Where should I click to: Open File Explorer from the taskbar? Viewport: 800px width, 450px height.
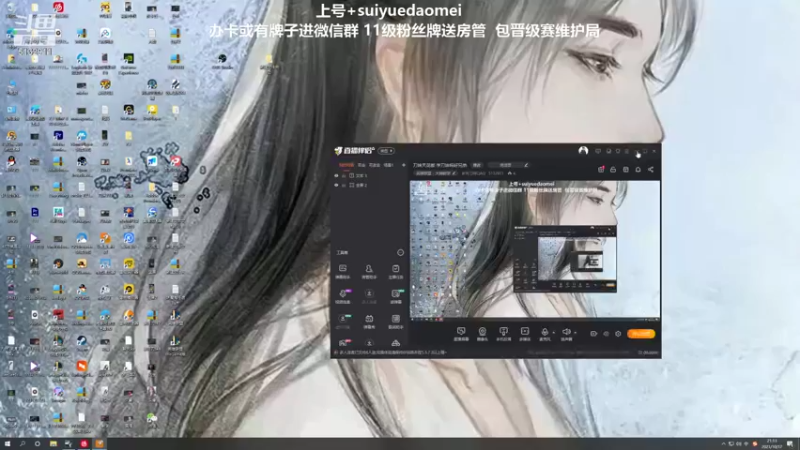(53, 444)
